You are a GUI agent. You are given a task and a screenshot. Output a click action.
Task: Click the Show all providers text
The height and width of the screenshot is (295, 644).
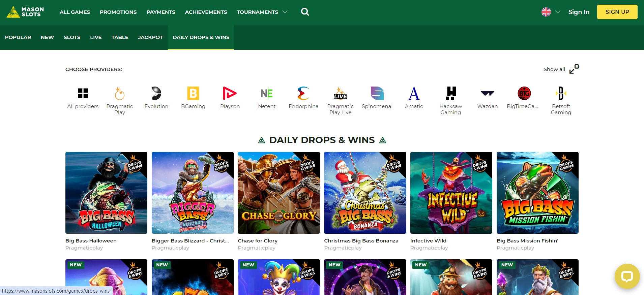coord(554,69)
